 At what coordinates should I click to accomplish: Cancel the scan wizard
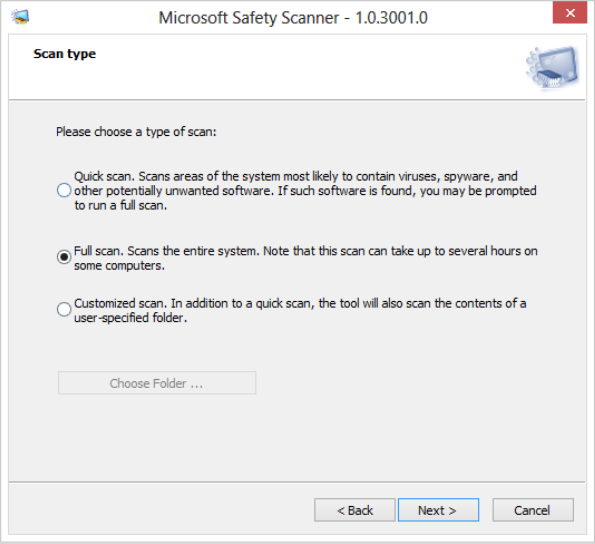pos(533,510)
